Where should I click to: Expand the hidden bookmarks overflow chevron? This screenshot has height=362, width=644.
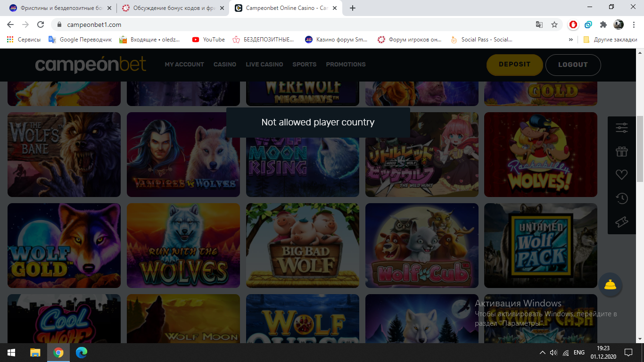tap(571, 40)
